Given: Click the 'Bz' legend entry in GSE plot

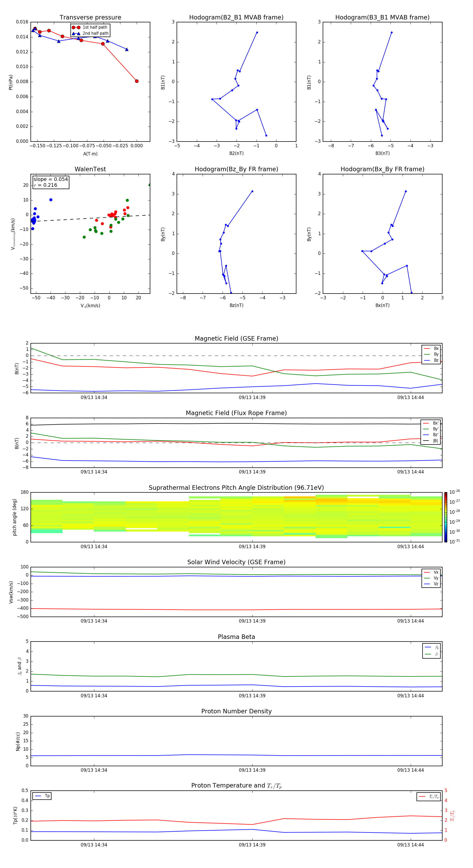Looking at the screenshot, I should 431,360.
